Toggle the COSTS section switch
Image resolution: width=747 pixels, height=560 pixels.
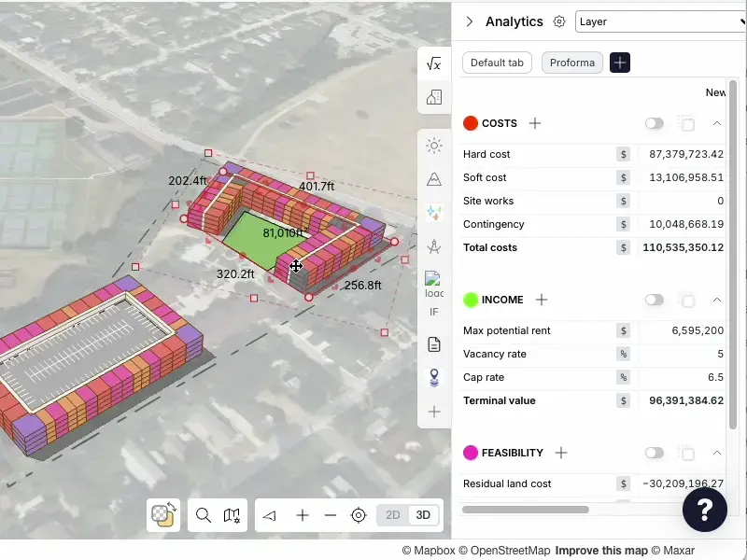coord(654,122)
